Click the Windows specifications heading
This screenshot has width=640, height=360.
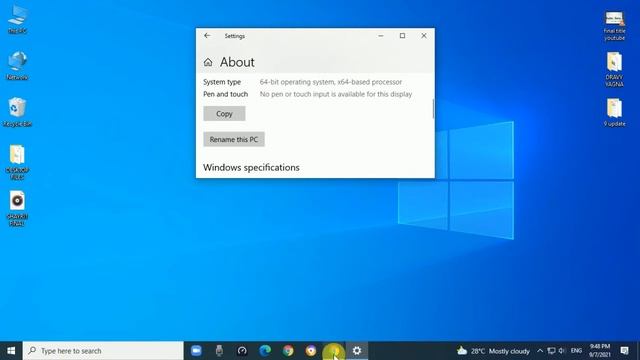[251, 167]
